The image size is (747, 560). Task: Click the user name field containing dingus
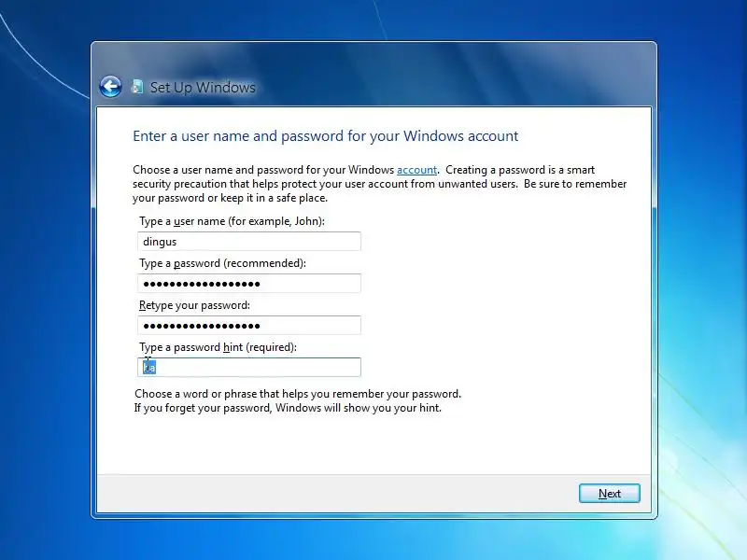(x=249, y=242)
